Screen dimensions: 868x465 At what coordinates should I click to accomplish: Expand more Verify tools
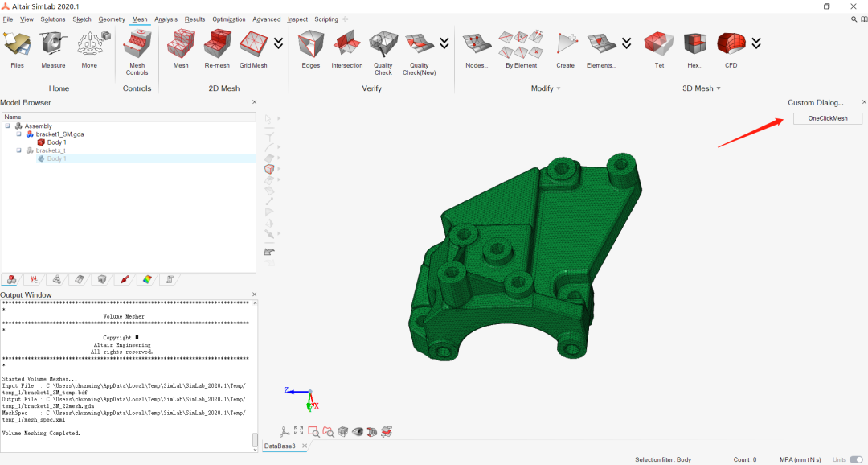444,43
